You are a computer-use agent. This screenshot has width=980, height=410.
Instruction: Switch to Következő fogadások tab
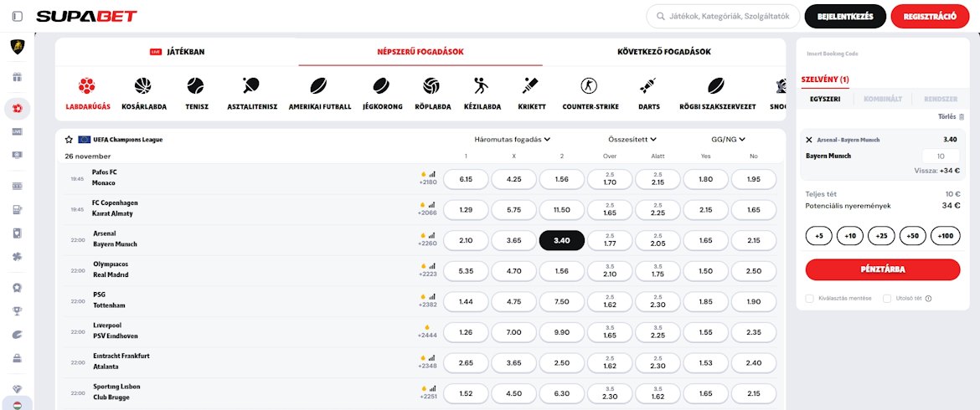(663, 52)
